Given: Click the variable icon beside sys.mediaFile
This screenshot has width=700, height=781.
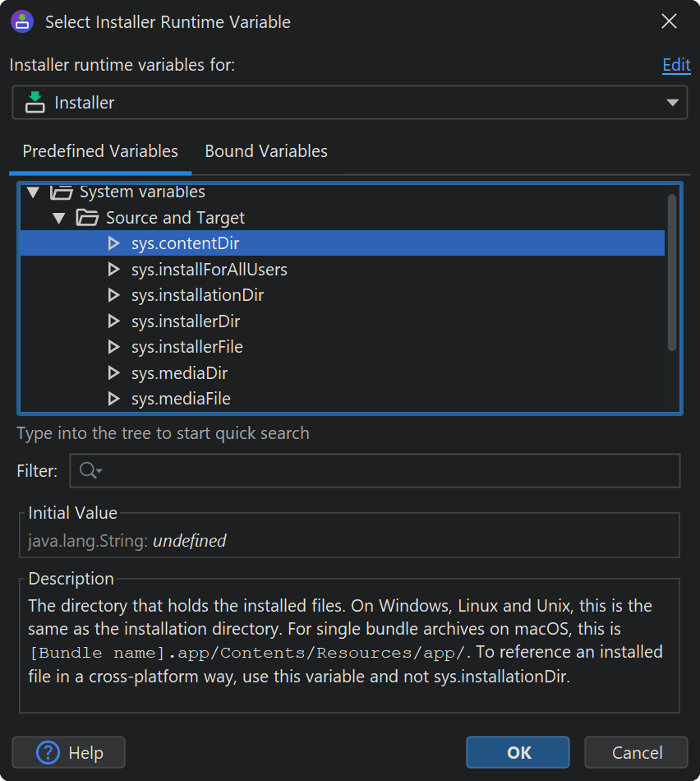Looking at the screenshot, I should click(x=114, y=399).
